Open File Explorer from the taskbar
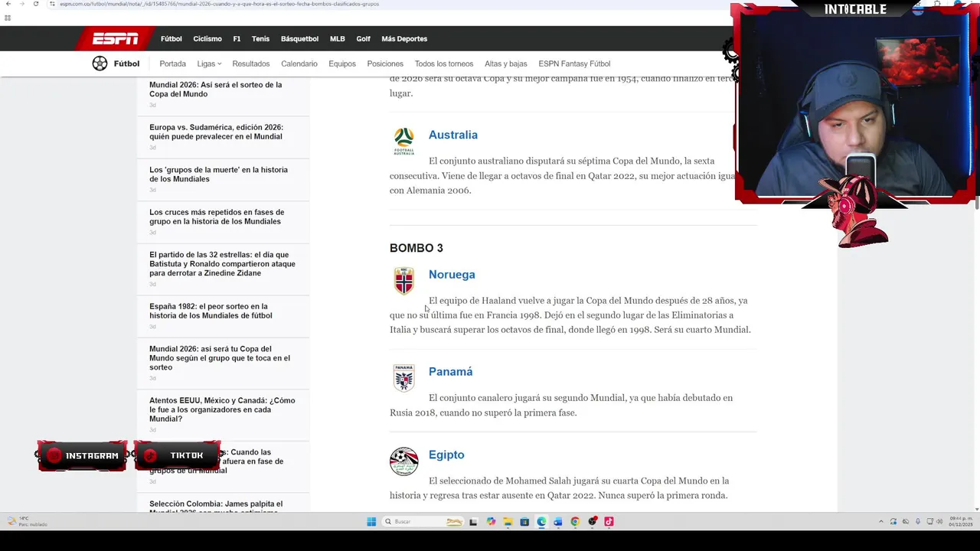 [508, 522]
